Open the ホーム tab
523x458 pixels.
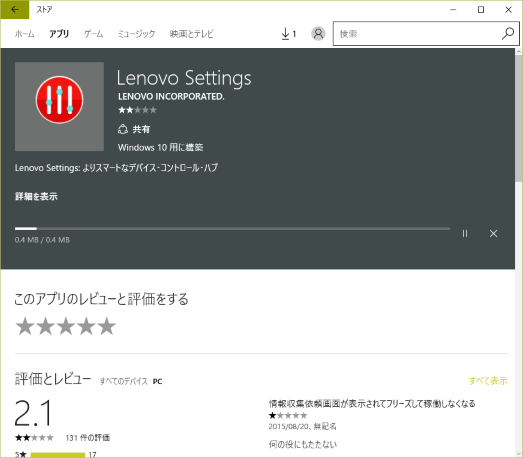pos(25,34)
